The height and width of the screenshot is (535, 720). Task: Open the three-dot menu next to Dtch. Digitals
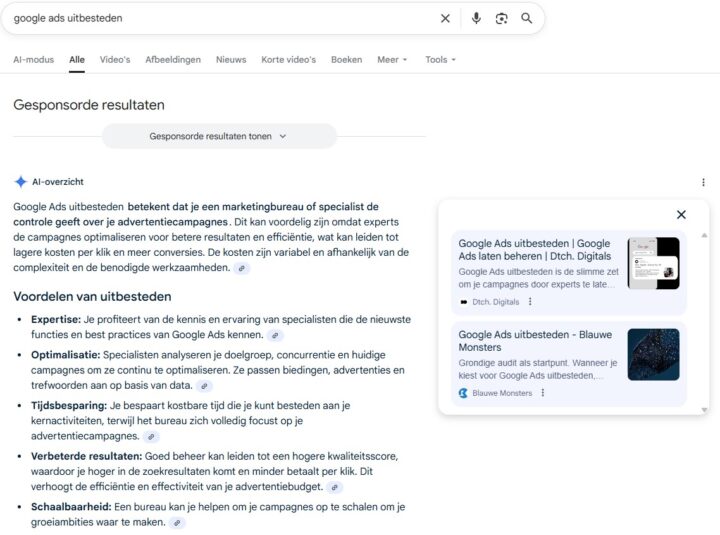(x=530, y=301)
